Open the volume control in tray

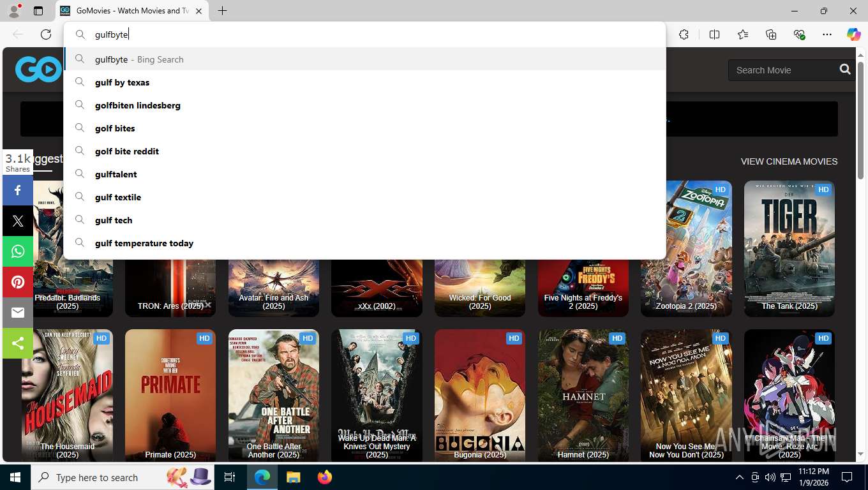click(770, 477)
